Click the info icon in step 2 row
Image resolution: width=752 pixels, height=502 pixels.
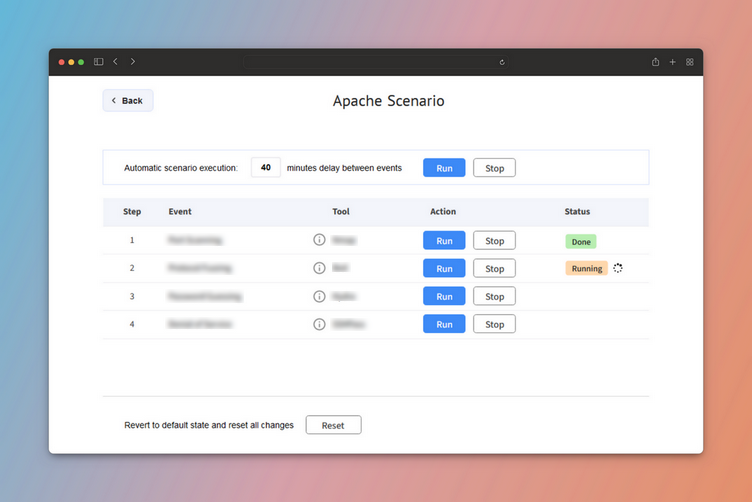click(x=319, y=268)
